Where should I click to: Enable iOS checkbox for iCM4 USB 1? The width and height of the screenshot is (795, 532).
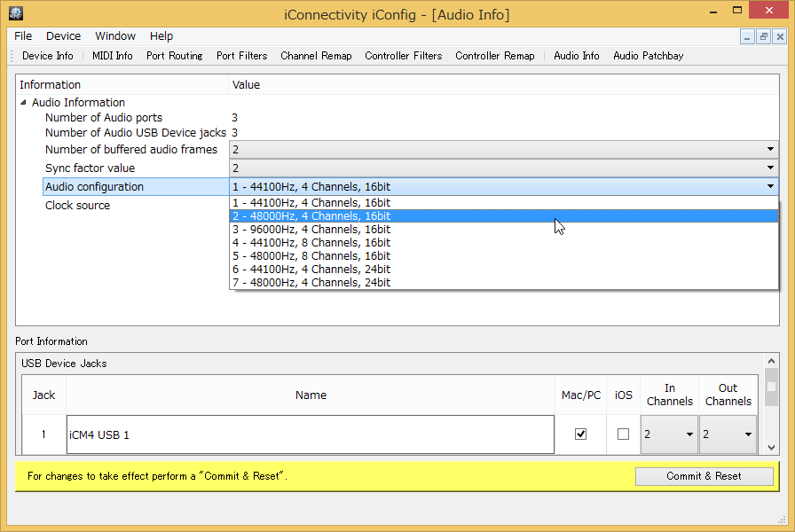tap(623, 434)
